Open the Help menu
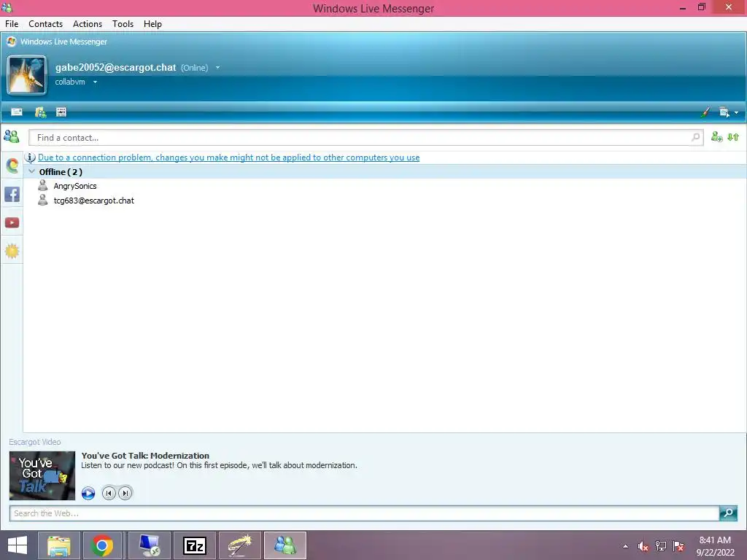 [153, 24]
